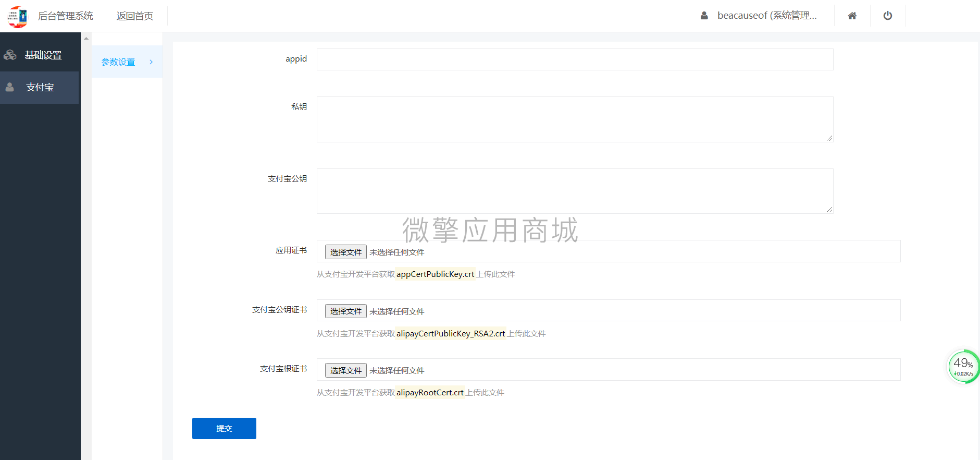Submit the form with 提交

pos(224,428)
